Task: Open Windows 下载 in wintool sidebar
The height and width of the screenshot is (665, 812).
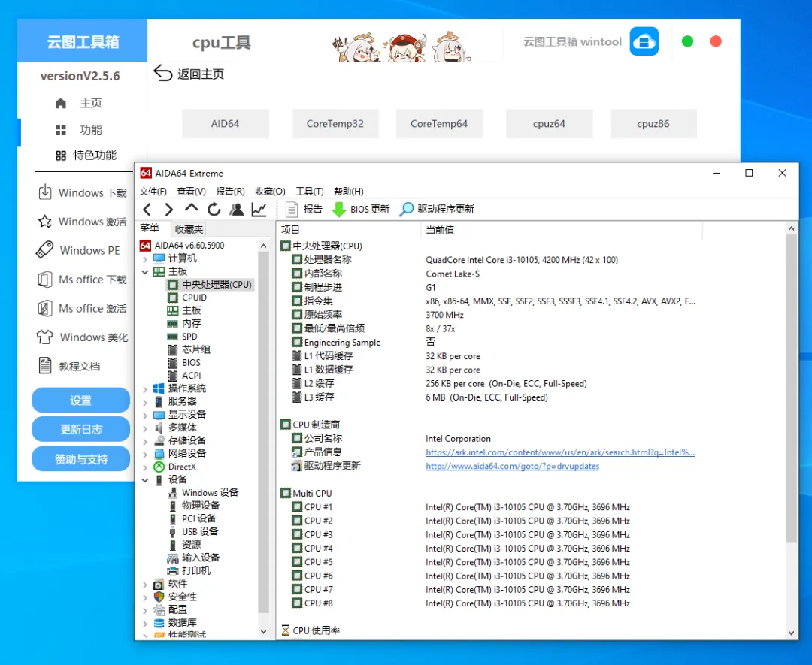Action: [83, 192]
